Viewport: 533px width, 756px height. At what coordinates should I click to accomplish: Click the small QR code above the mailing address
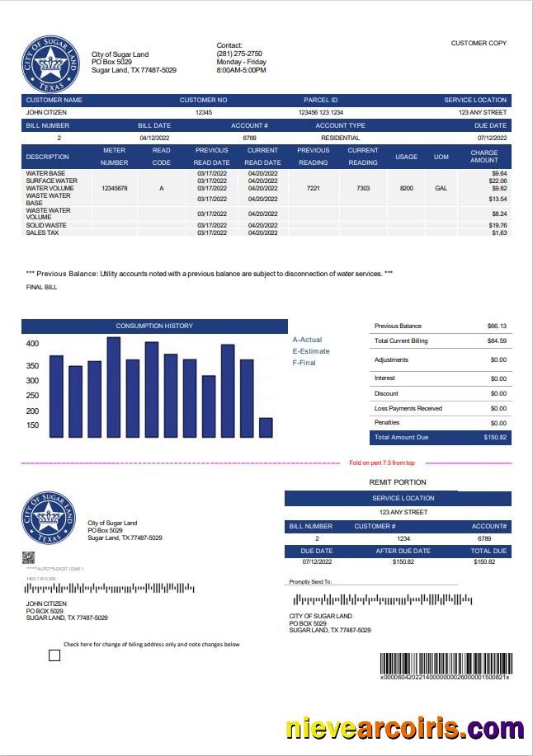28,557
